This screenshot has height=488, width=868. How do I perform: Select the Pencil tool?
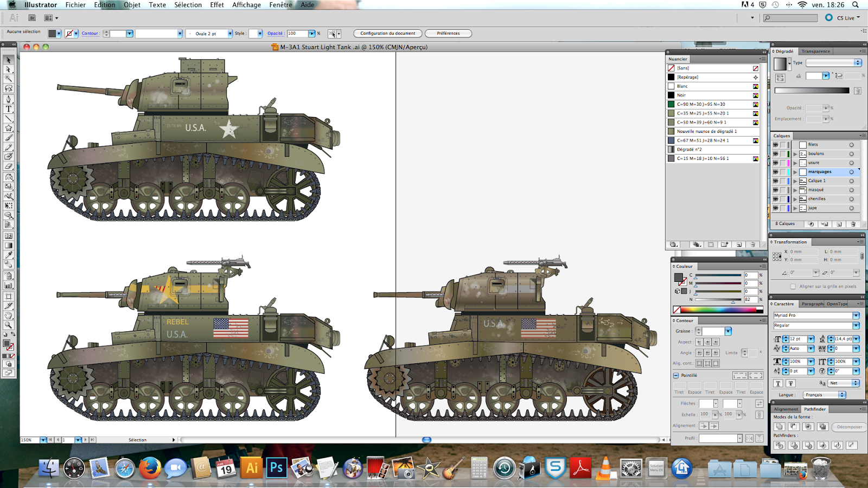9,147
